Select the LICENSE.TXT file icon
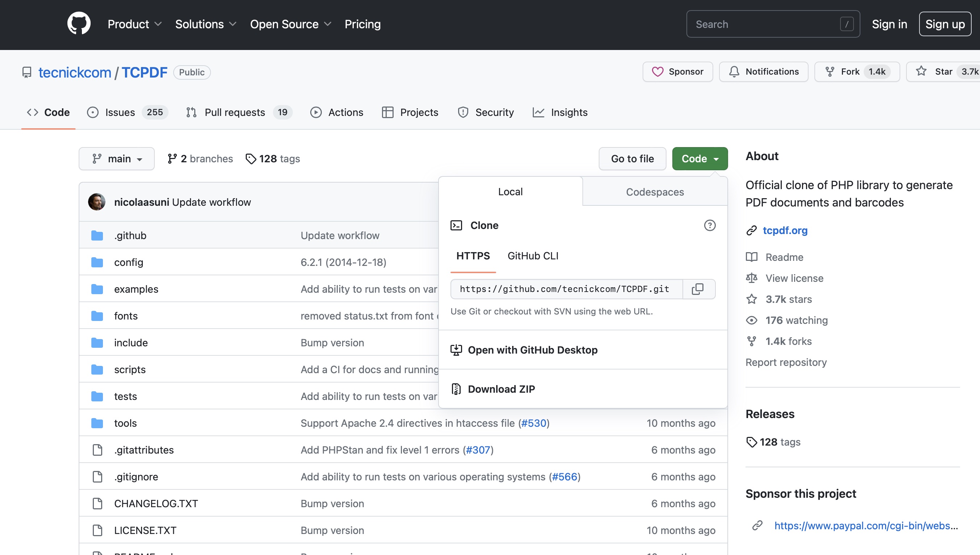Viewport: 980px width, 555px height. click(x=97, y=530)
